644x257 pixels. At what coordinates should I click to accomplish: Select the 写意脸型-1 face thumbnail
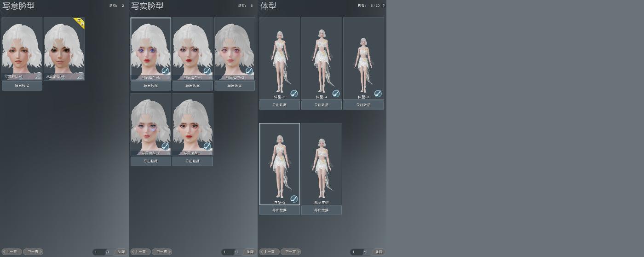click(22, 49)
